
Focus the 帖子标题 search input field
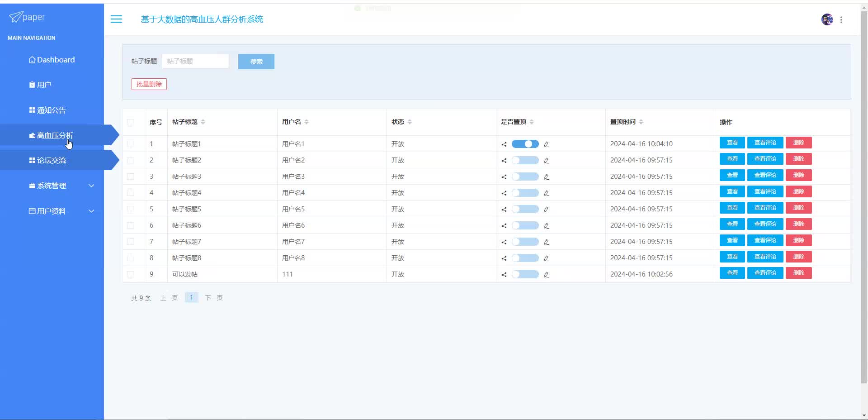(195, 61)
